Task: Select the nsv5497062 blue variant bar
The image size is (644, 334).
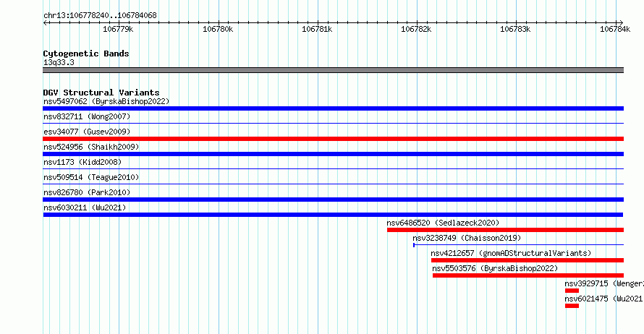Action: coord(333,108)
